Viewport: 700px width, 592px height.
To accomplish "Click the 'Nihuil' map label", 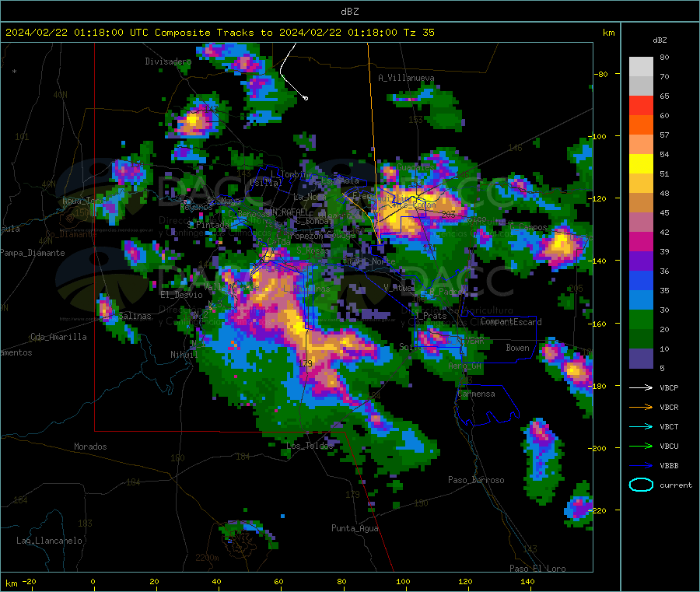I will pyautogui.click(x=184, y=355).
